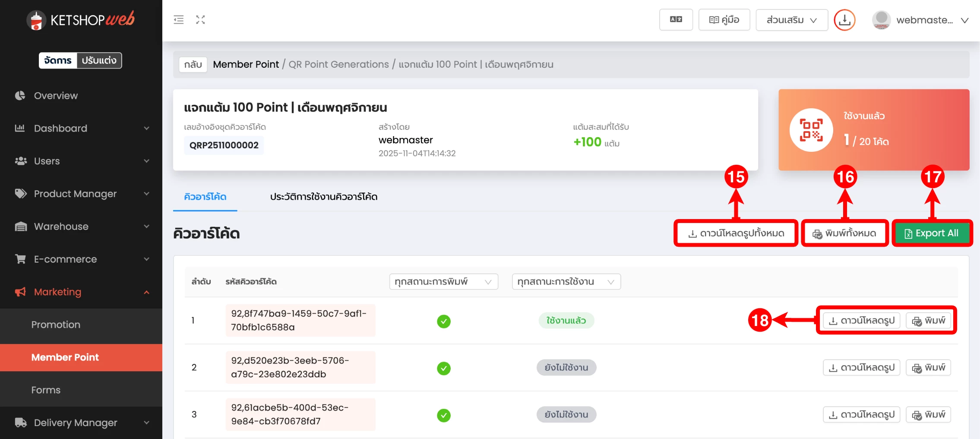Click the KetshopWeb logo
This screenshot has width=980, height=439.
point(81,20)
